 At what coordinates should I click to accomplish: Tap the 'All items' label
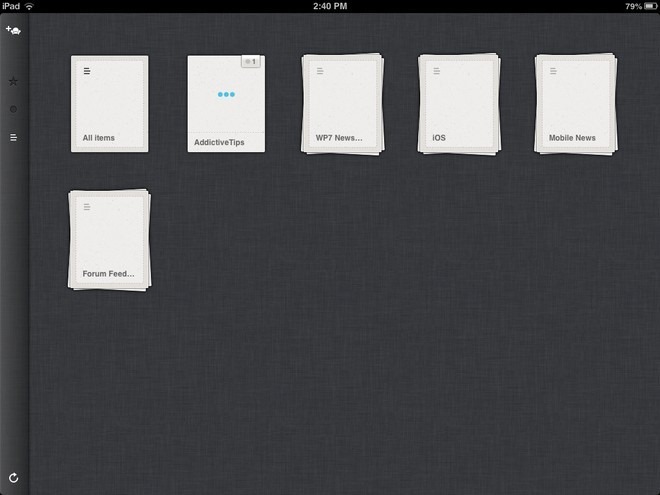point(98,138)
